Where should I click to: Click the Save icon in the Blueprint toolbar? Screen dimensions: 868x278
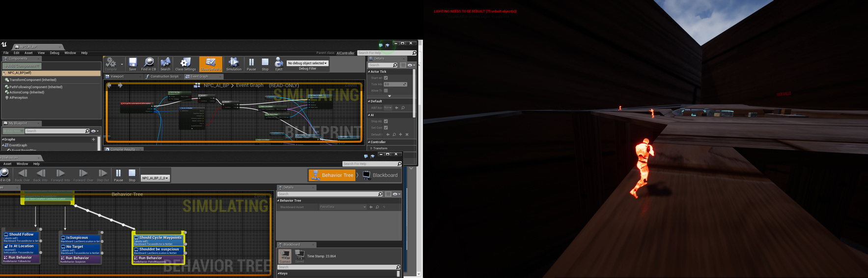tap(133, 63)
